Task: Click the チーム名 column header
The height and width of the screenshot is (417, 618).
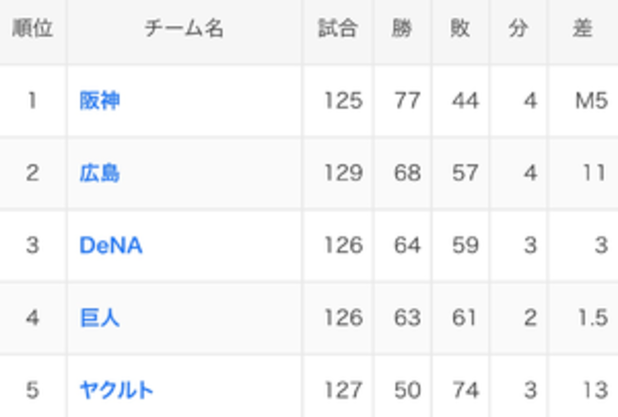Action: coord(184,28)
